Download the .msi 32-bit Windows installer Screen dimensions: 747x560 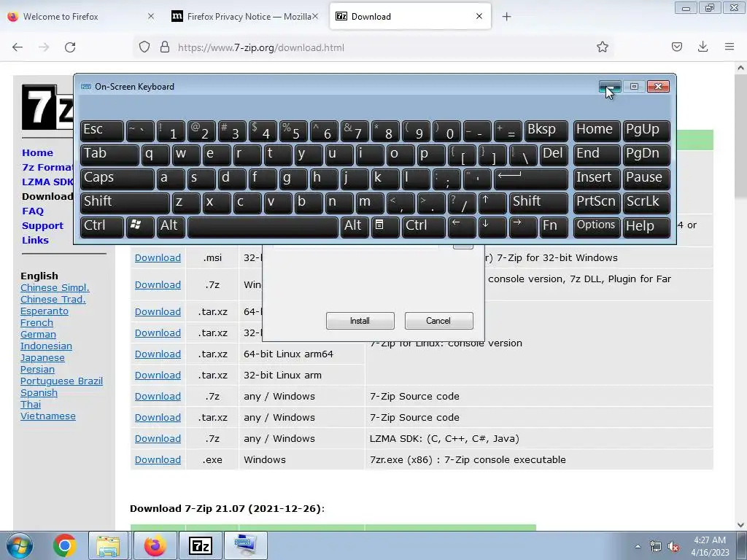pyautogui.click(x=158, y=257)
